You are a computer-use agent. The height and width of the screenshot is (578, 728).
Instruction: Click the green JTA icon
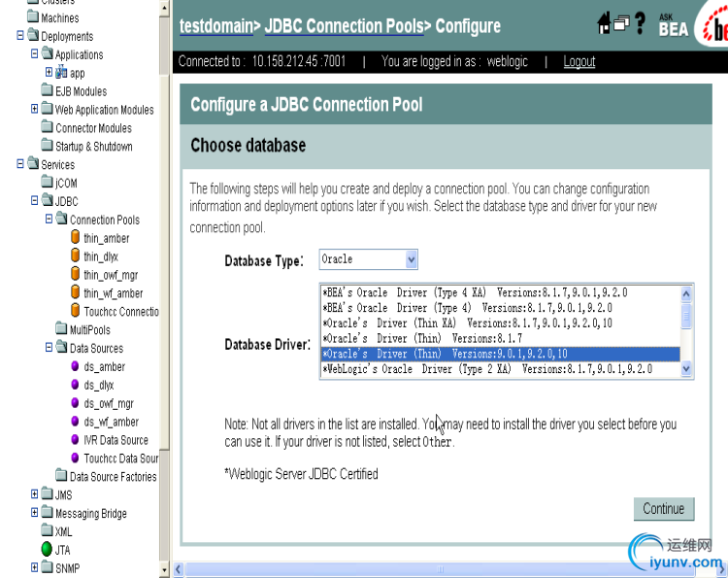point(47,549)
